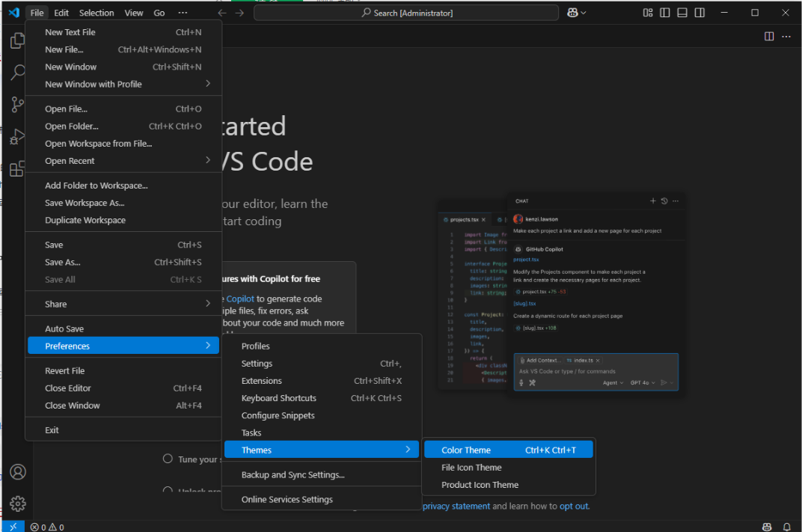The width and height of the screenshot is (802, 532).
Task: Choose Product Icon Theme
Action: point(509,485)
